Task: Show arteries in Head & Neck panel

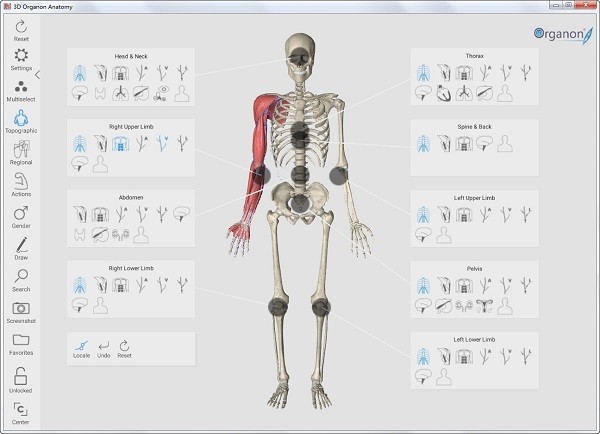Action: (x=142, y=73)
